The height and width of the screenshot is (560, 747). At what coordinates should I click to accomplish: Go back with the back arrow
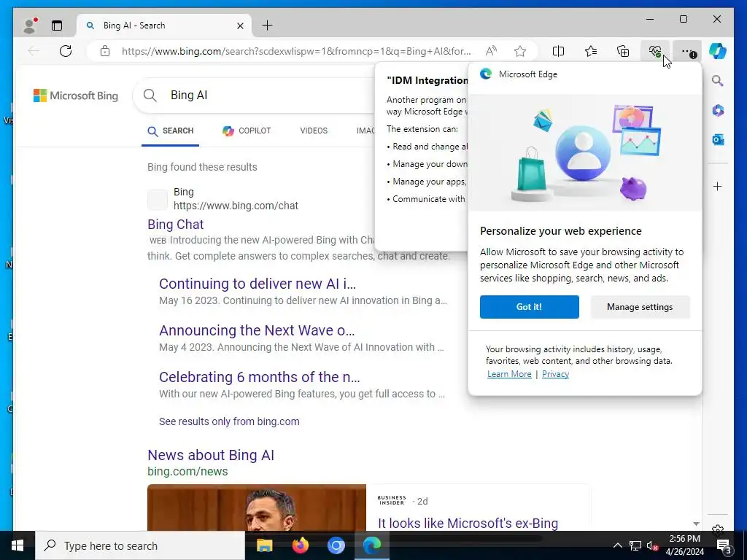34,51
